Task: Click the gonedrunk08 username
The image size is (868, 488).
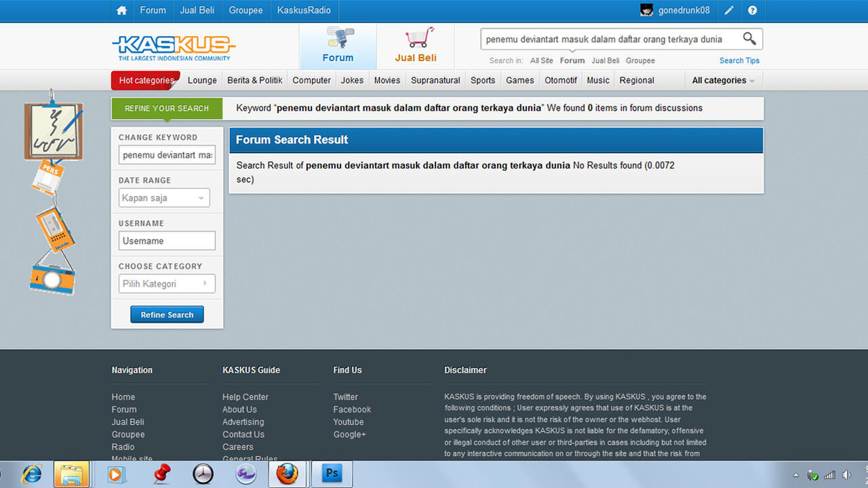Action: tap(684, 10)
